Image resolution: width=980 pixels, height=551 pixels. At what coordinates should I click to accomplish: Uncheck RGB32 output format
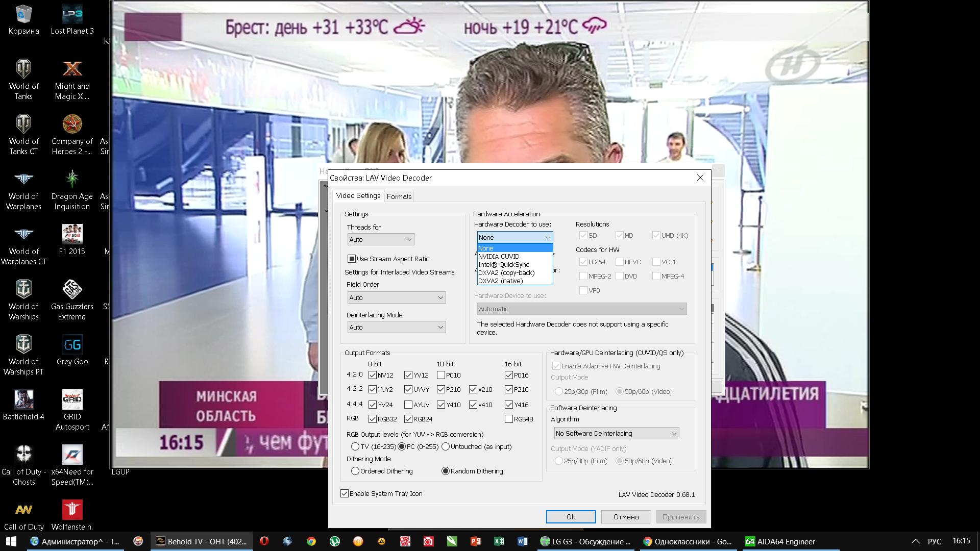pyautogui.click(x=372, y=419)
